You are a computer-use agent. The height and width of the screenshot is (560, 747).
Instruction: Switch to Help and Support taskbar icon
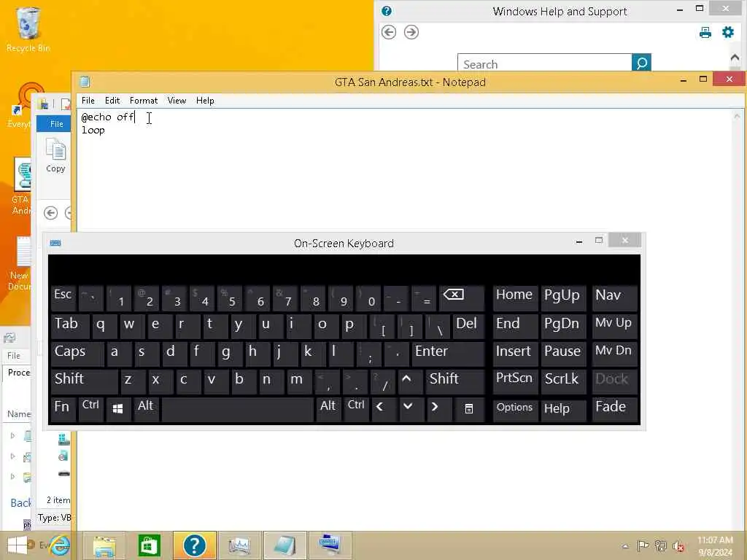(194, 545)
